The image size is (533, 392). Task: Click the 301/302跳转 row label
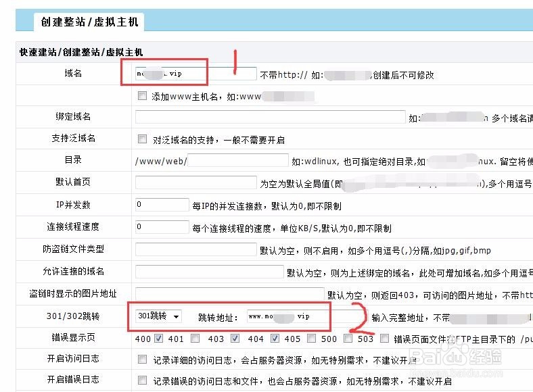click(73, 316)
